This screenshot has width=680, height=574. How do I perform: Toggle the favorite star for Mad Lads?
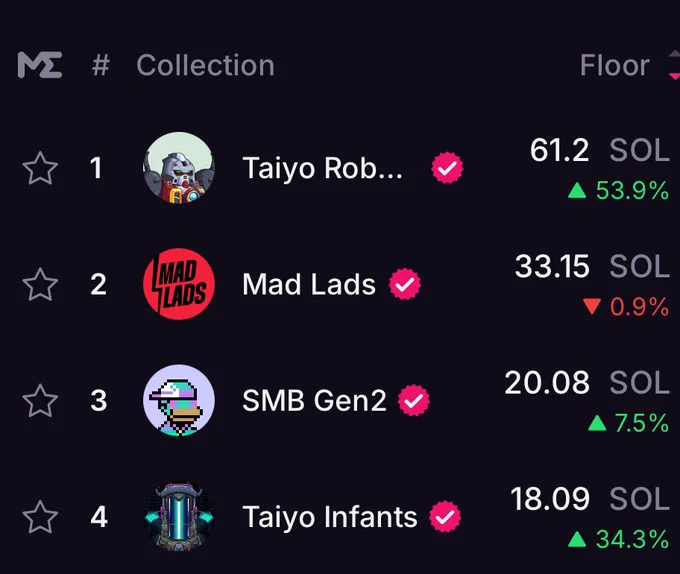click(40, 284)
